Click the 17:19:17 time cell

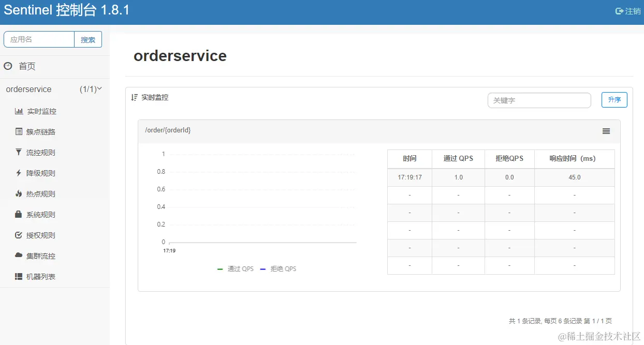pos(409,177)
